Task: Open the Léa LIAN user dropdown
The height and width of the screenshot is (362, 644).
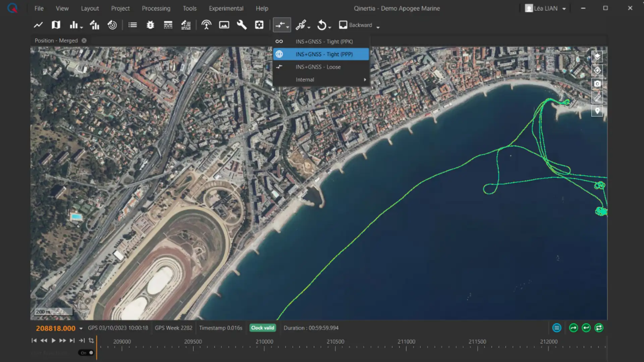Action: click(564, 9)
